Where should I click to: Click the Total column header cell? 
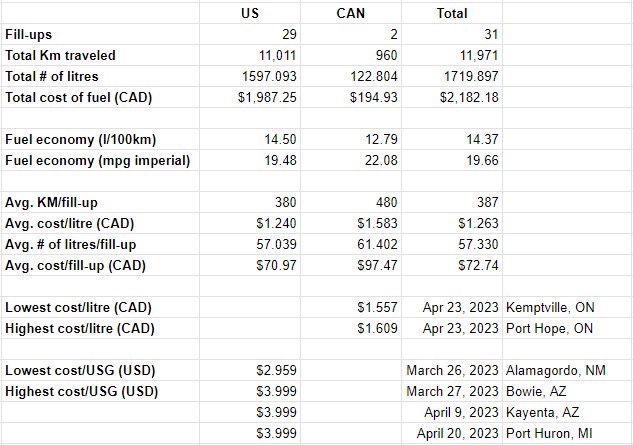tap(452, 13)
